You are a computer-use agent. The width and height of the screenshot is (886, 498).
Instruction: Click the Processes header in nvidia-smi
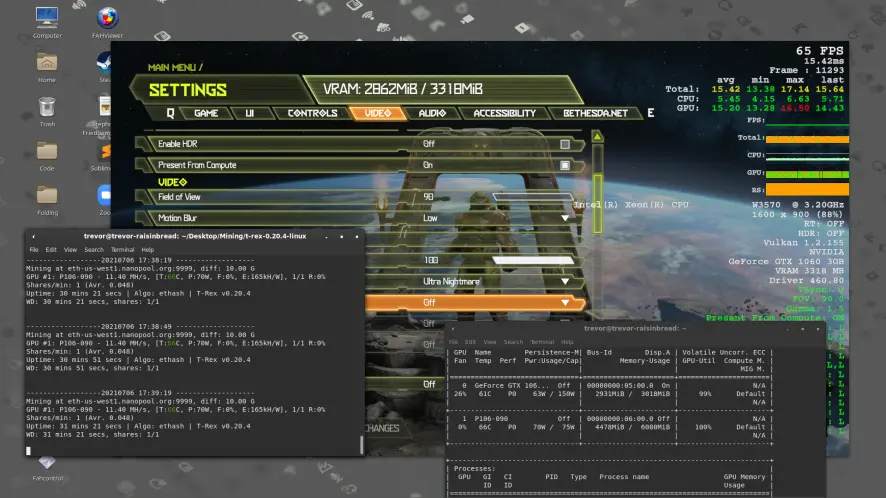(474, 469)
